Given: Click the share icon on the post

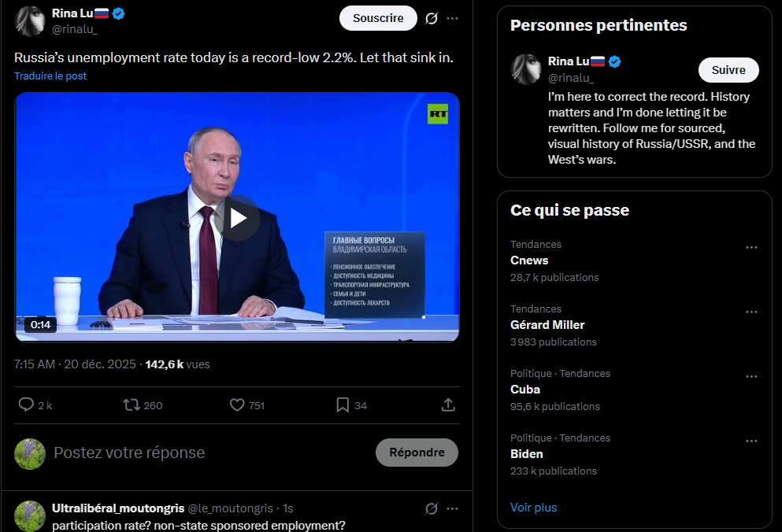Looking at the screenshot, I should coord(448,405).
